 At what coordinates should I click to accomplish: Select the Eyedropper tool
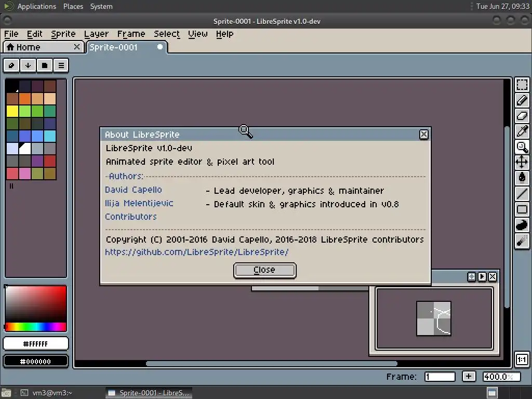click(x=522, y=131)
